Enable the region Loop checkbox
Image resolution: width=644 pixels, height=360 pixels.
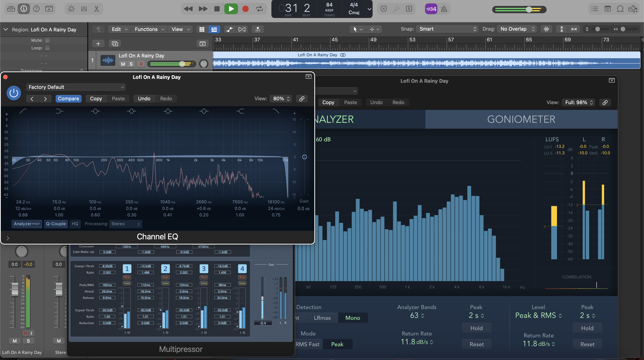[x=47, y=48]
